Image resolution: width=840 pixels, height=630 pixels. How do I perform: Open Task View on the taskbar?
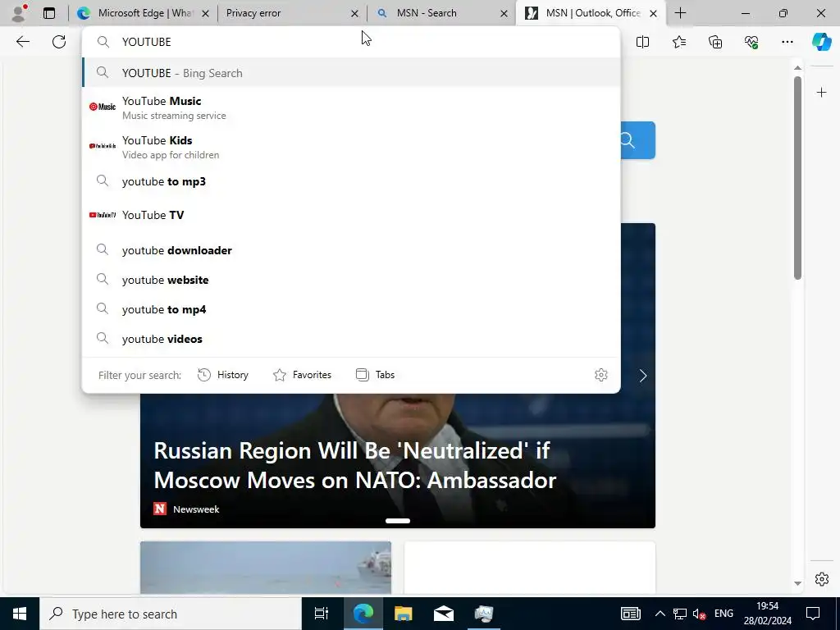(322, 614)
